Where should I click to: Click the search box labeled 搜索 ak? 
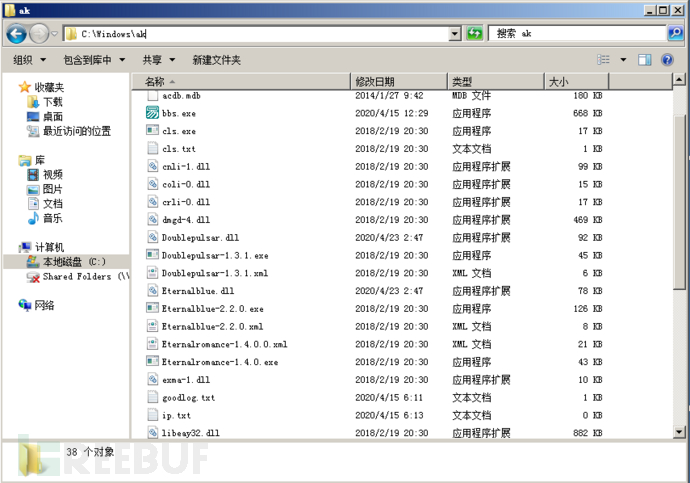coord(577,33)
